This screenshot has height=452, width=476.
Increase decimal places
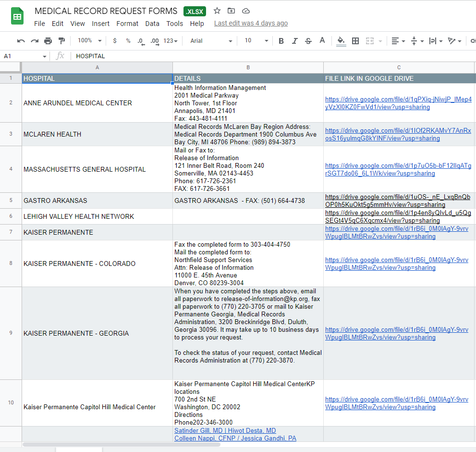coord(155,41)
